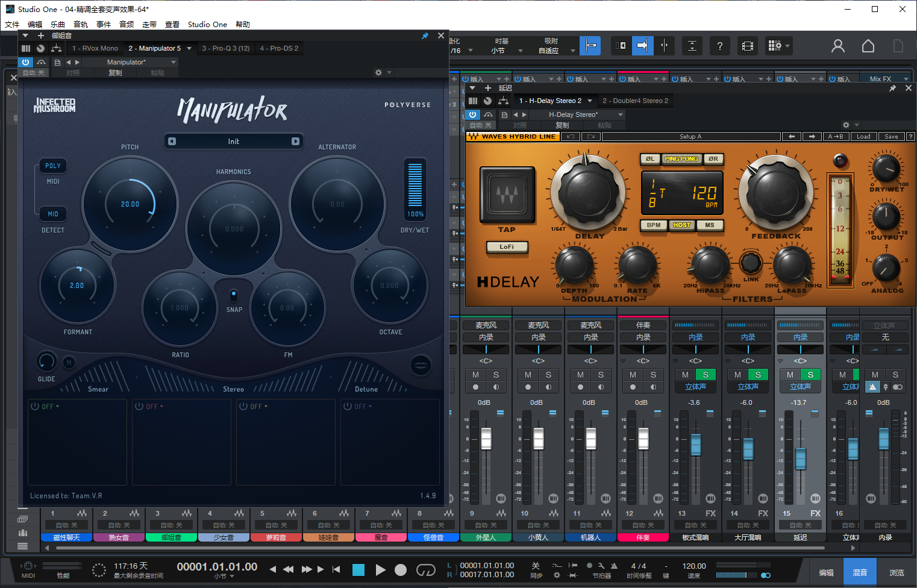Click the Load button in H-Delay
The image size is (917, 588).
863,137
